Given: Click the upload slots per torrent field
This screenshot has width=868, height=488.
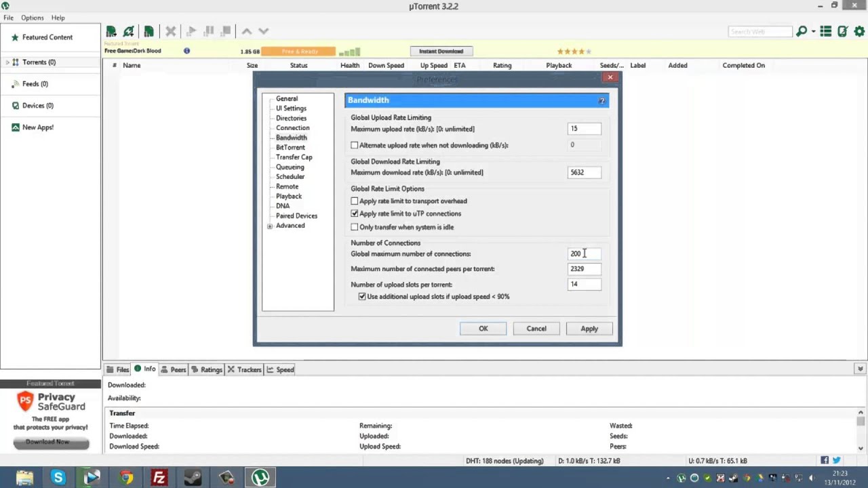Looking at the screenshot, I should point(584,284).
